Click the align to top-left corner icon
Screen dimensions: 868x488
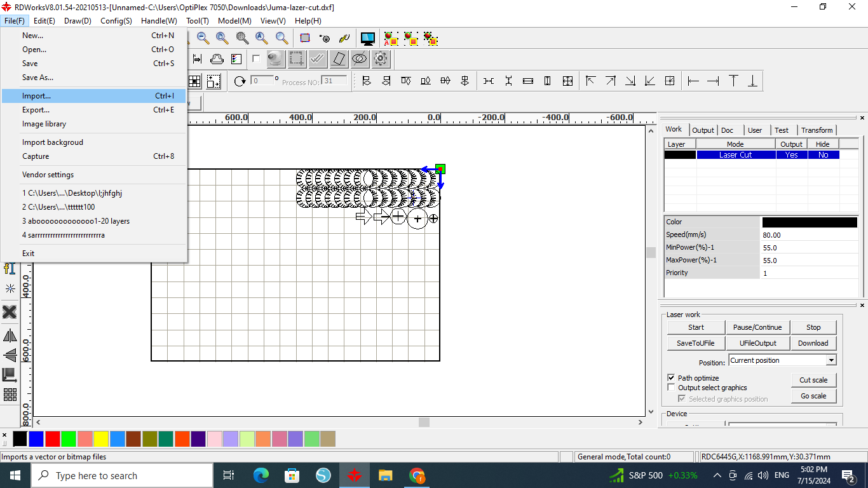[590, 81]
